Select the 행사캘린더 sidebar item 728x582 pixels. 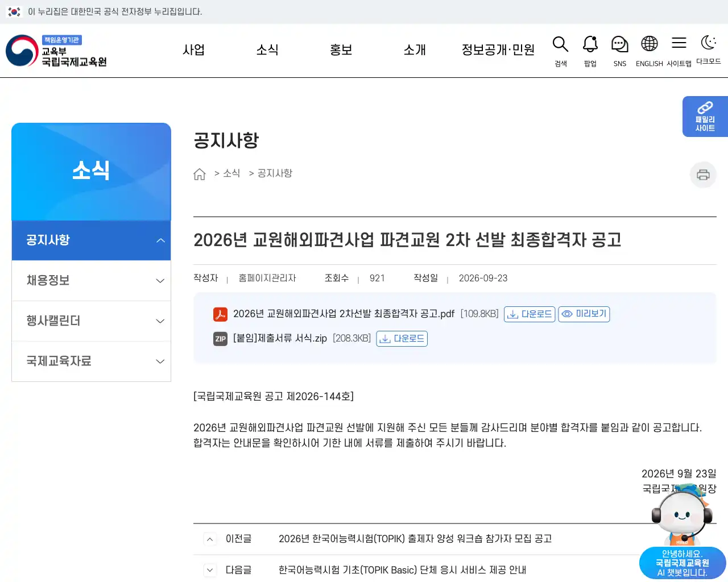click(x=91, y=321)
